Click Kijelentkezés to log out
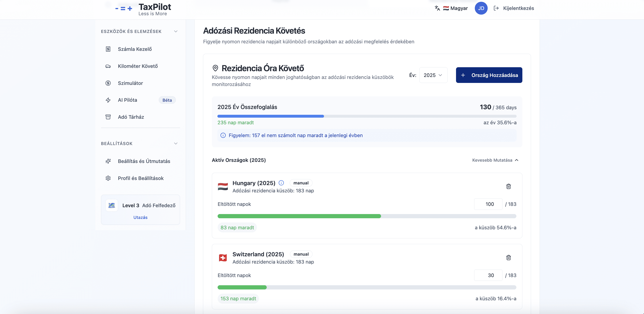 pos(518,8)
